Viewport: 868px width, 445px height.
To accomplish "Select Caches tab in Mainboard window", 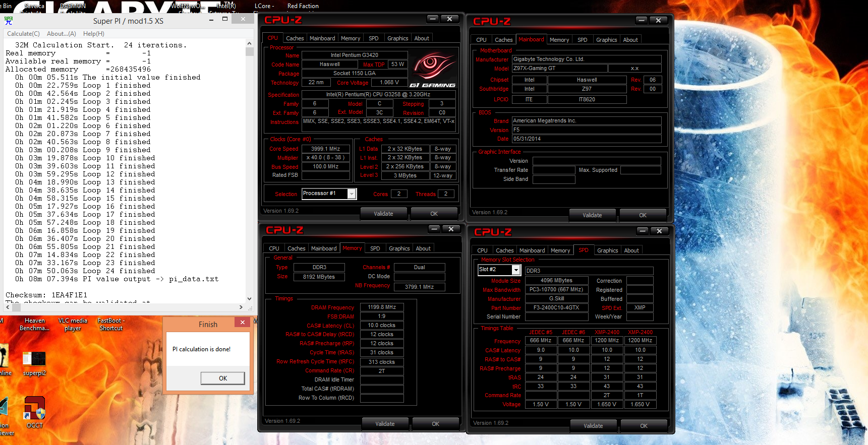I will 503,40.
